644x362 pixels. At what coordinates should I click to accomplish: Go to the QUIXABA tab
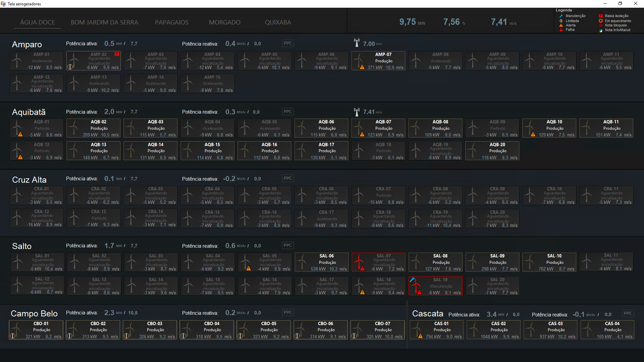tap(278, 22)
